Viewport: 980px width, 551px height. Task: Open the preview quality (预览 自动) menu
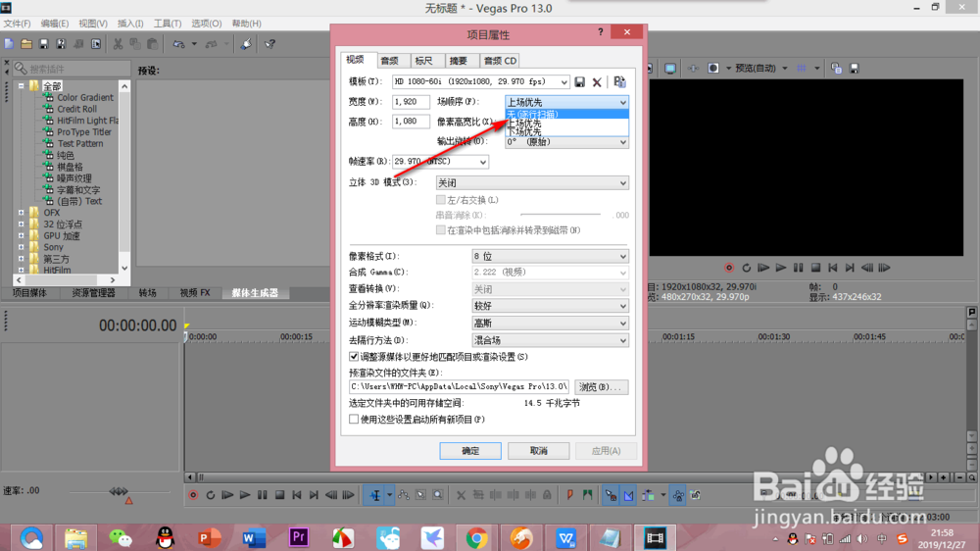point(760,69)
